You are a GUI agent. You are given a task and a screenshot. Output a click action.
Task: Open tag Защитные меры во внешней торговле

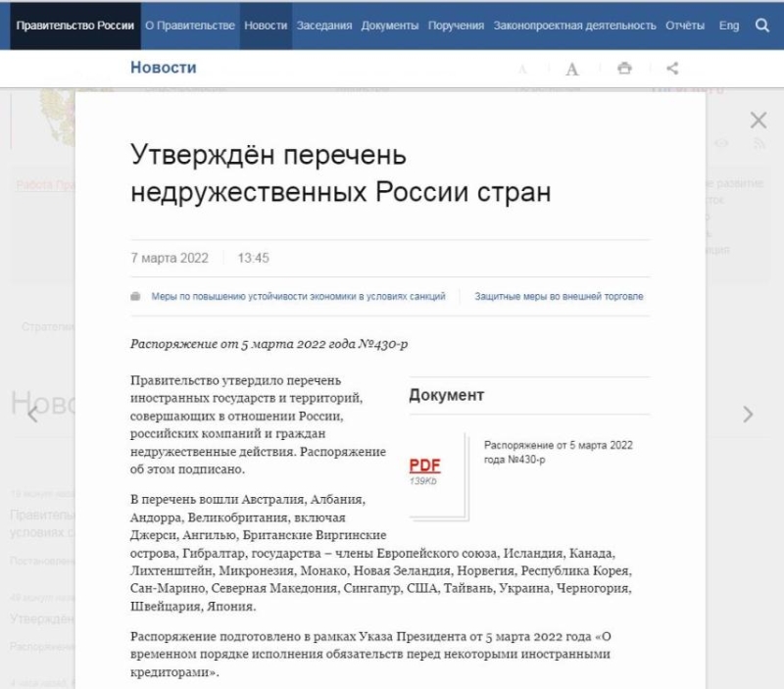coord(559,296)
